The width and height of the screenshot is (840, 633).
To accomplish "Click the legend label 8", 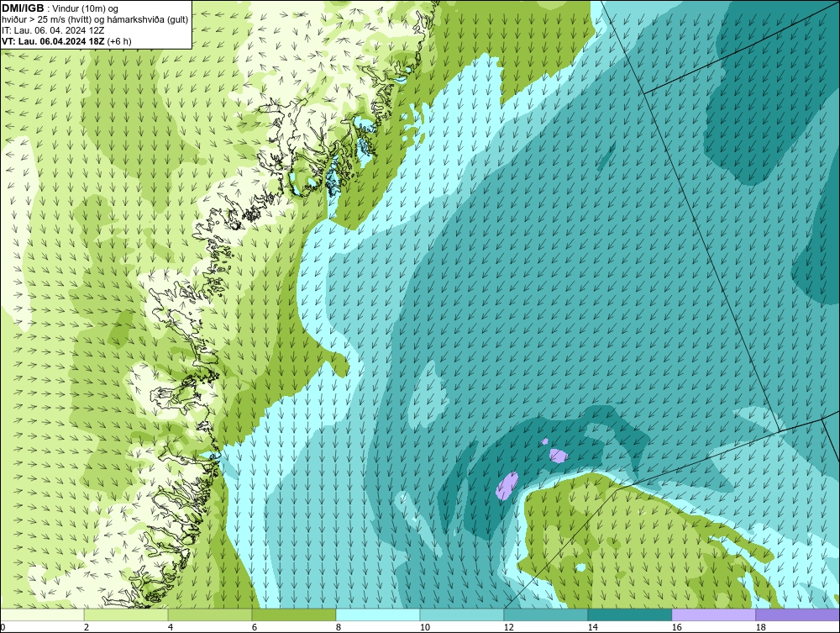I will coord(339,627).
